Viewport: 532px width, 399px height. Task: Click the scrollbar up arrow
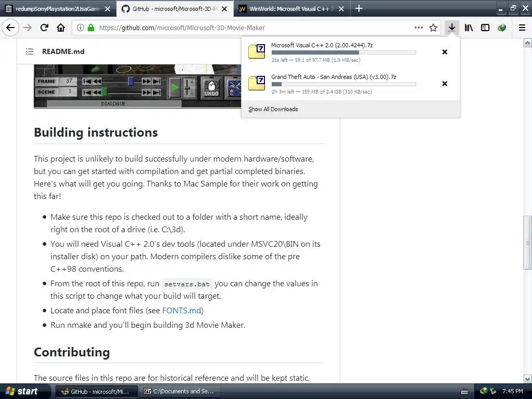pos(527,43)
